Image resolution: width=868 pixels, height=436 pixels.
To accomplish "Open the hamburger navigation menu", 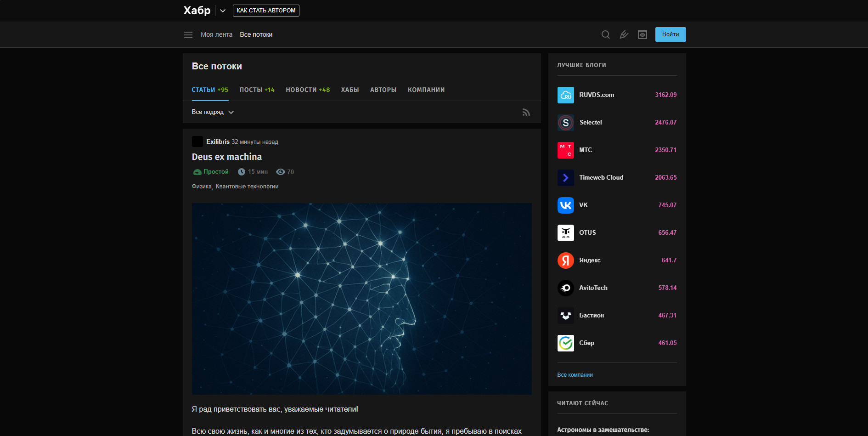I will [x=188, y=35].
